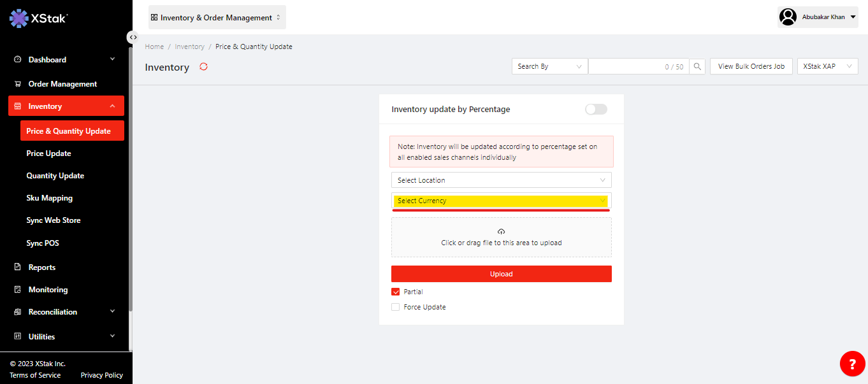Click the Dashboard gauge icon
Image resolution: width=868 pixels, height=384 pixels.
pos(18,60)
